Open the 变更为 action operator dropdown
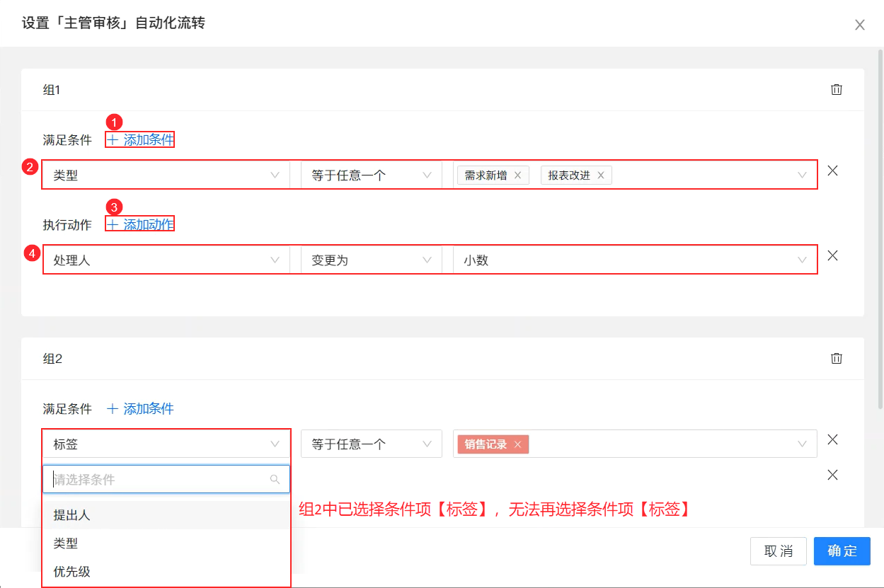884x588 pixels. click(372, 260)
